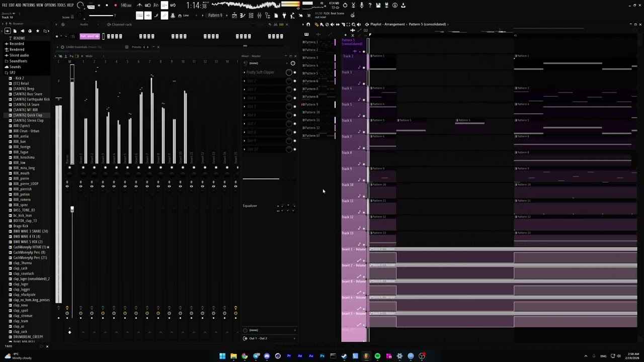
Task: Open the Windows Start menu
Action: click(222, 356)
